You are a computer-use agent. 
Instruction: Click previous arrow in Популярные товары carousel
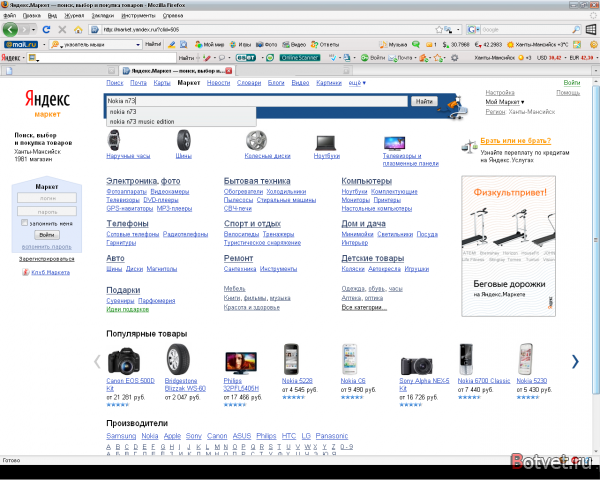(x=97, y=361)
